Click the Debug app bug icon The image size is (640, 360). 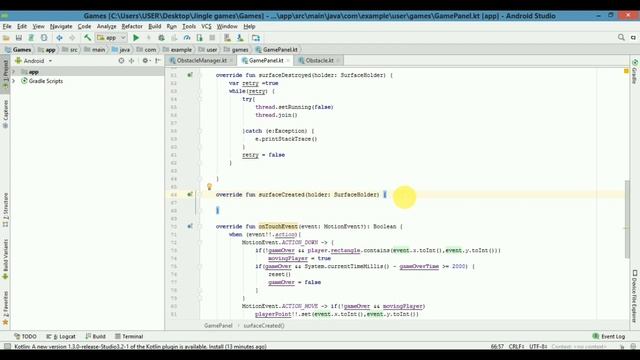(x=162, y=38)
